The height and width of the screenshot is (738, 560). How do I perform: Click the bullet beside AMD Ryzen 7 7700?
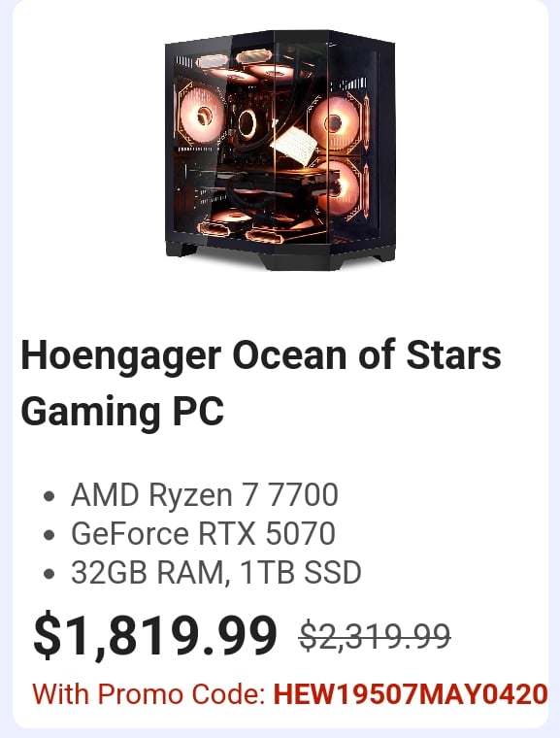point(49,496)
